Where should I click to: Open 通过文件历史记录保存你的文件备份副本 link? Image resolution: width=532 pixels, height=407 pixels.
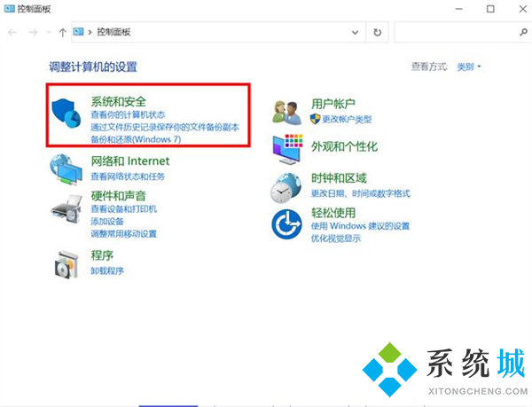click(x=165, y=127)
